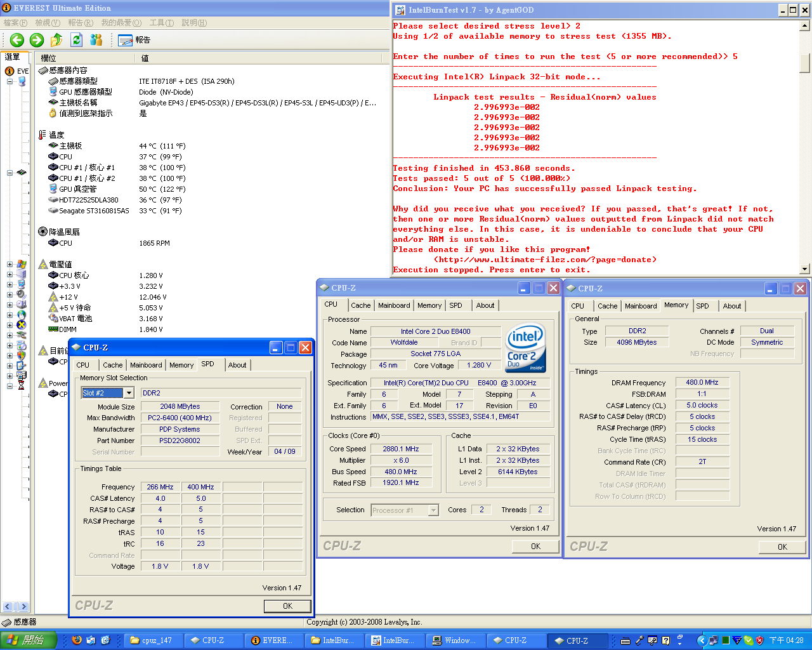The width and height of the screenshot is (812, 650).
Task: Click the IntelBurnTest scrollbar up arrow
Action: coord(804,26)
